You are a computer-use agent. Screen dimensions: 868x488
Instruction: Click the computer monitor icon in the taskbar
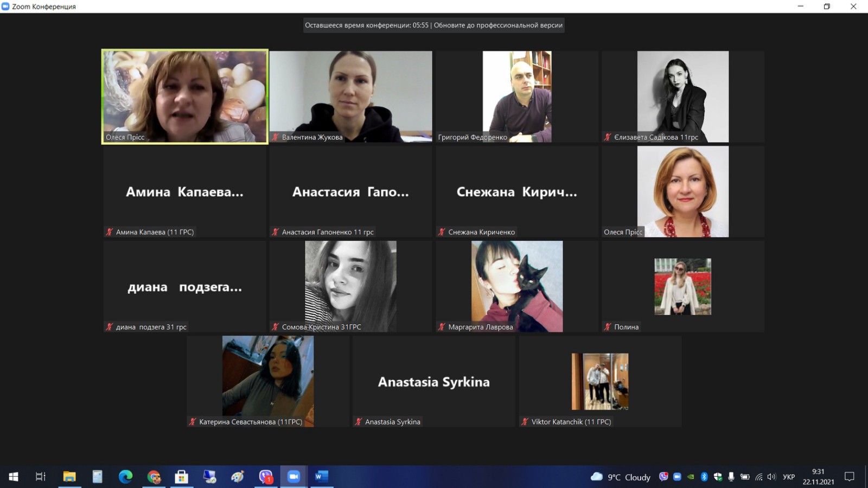[209, 477]
